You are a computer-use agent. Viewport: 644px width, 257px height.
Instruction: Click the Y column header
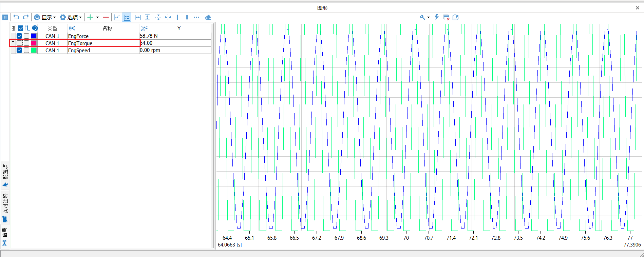[x=179, y=28]
